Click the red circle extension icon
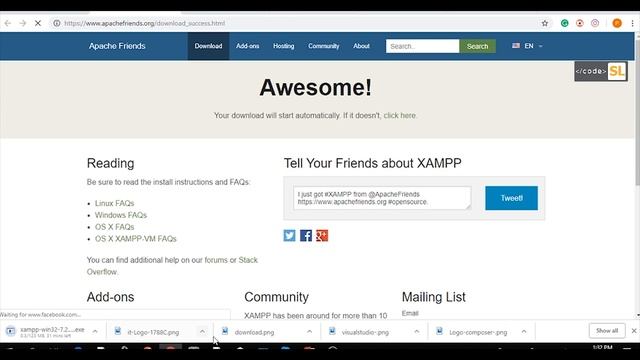The image size is (640, 360). tap(580, 23)
